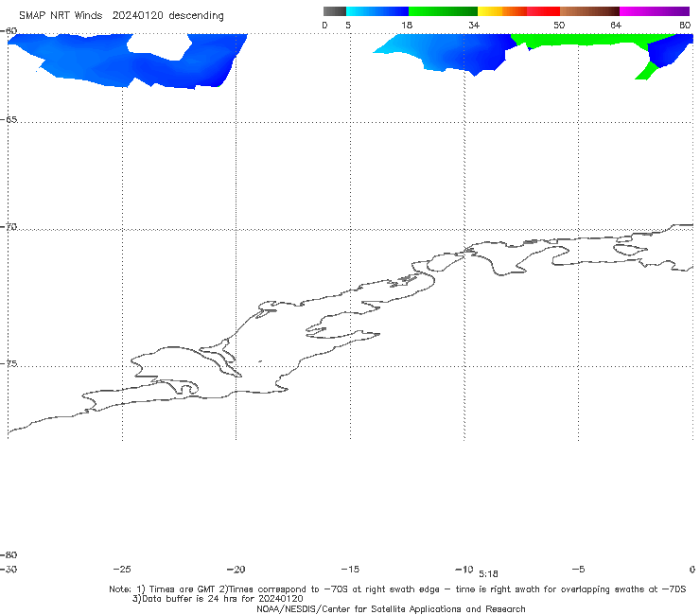The width and height of the screenshot is (700, 615).
Task: Click the blue 5-18 segment of color bar
Action: (377, 11)
